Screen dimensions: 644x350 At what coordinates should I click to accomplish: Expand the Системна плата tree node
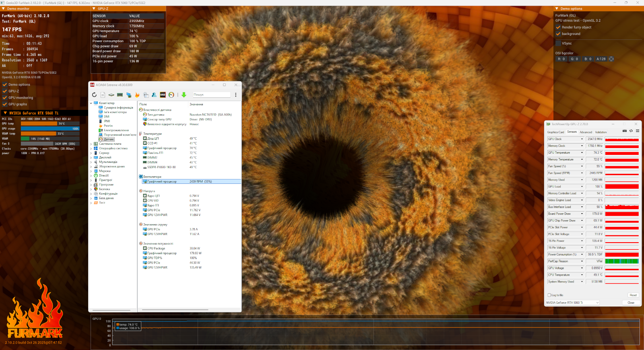pos(91,144)
